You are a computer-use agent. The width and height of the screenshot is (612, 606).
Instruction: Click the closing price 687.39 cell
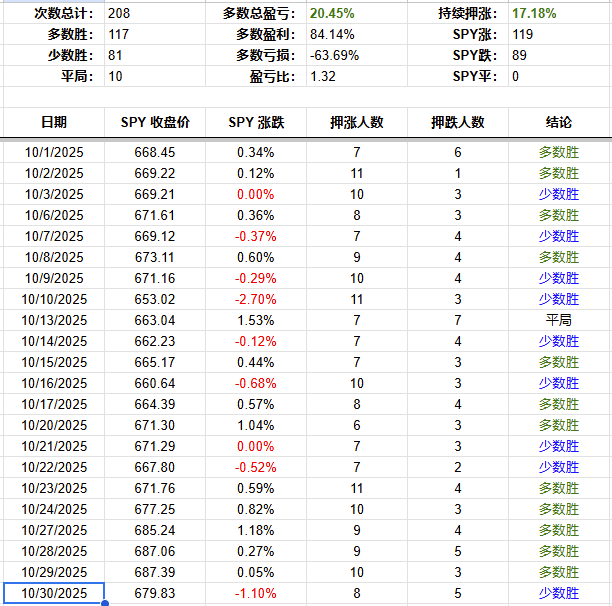coord(155,572)
